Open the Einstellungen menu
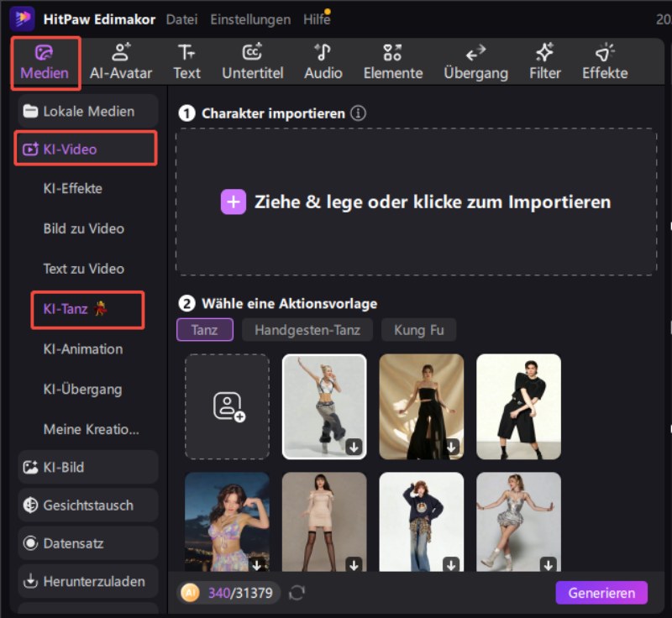This screenshot has height=618, width=672. tap(250, 19)
